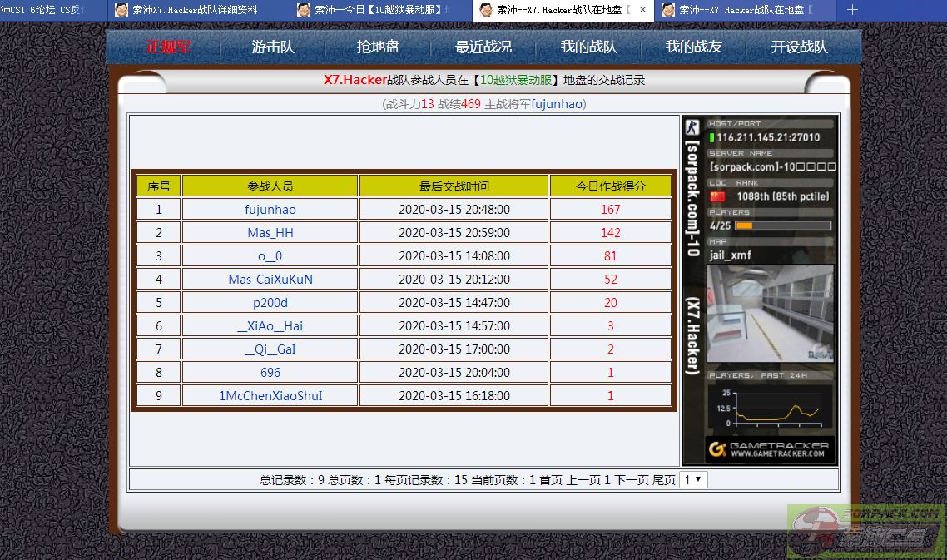Click the GameTracker logo banner

point(770,450)
